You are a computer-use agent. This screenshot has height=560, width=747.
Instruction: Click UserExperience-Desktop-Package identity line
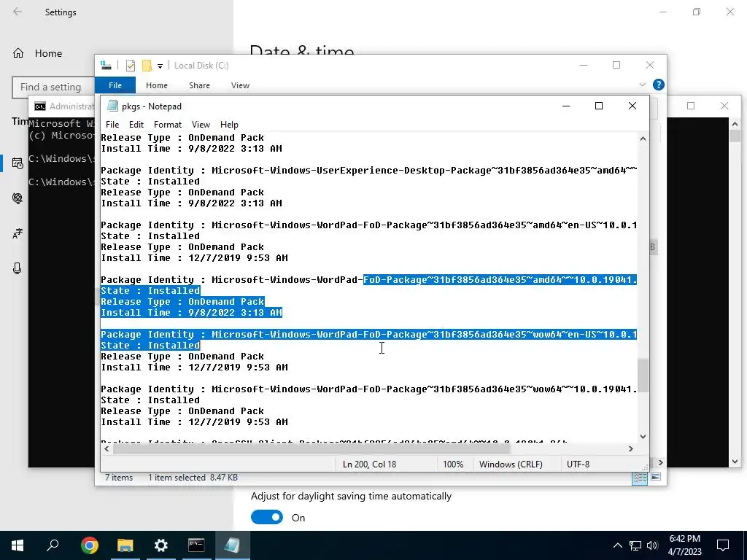click(368, 171)
